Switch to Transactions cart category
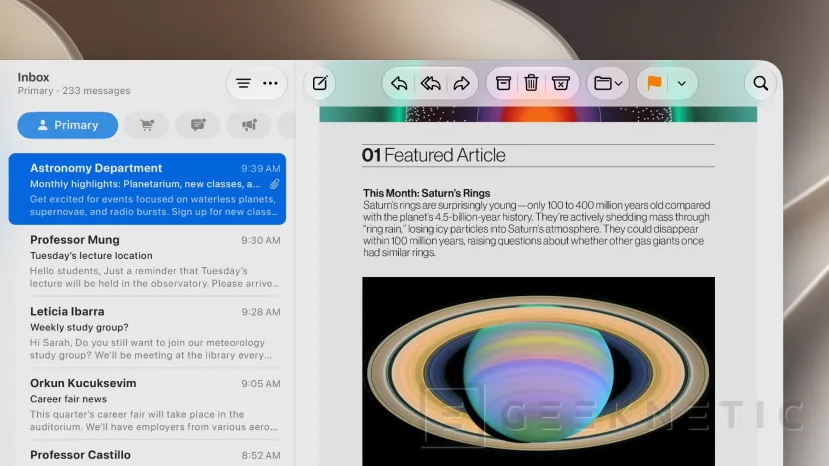Image resolution: width=829 pixels, height=466 pixels. point(147,125)
